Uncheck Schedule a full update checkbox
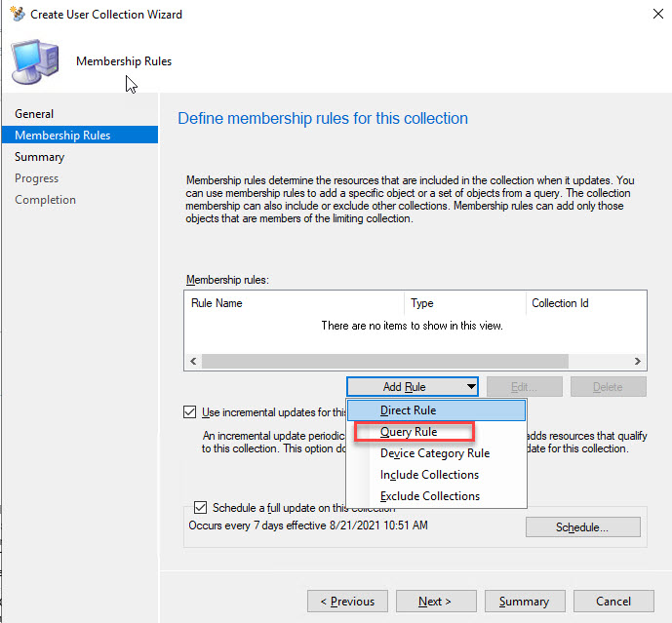Viewport: 672px width, 623px height. pos(201,508)
